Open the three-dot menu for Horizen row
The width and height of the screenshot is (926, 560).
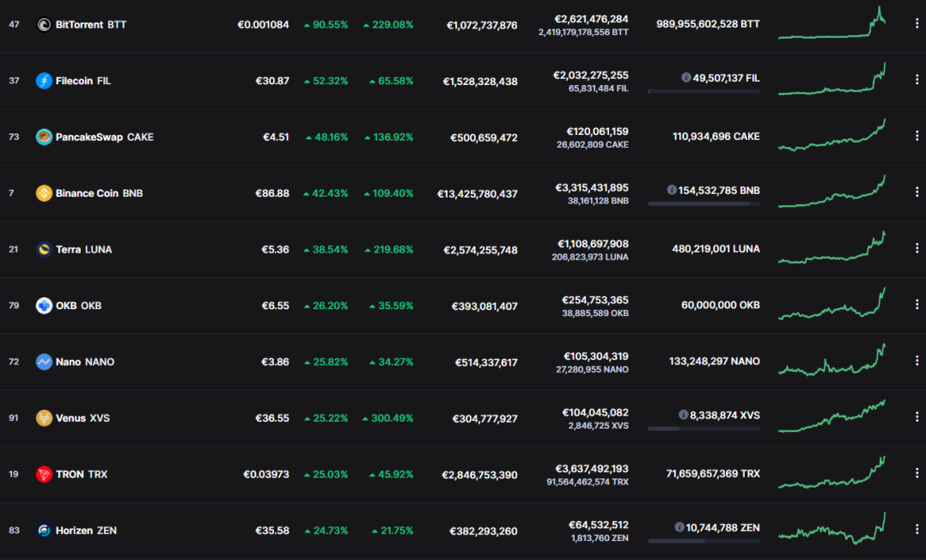(x=917, y=529)
